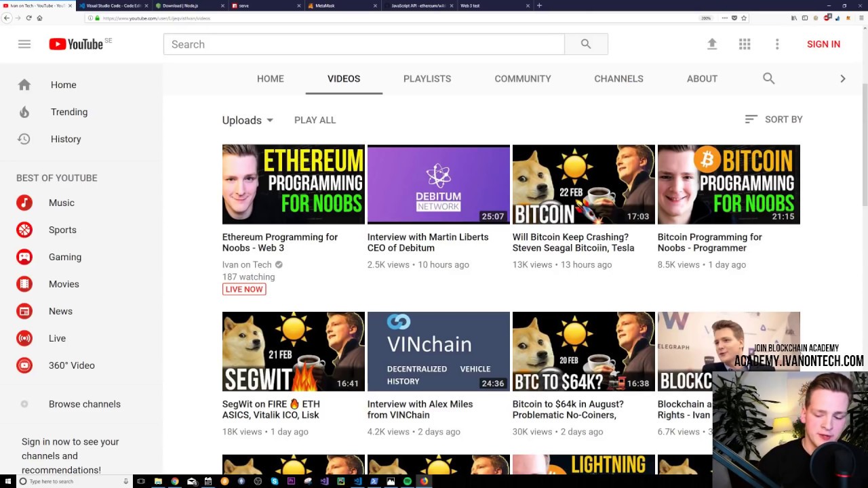Expand the Uploads dropdown

[248, 120]
